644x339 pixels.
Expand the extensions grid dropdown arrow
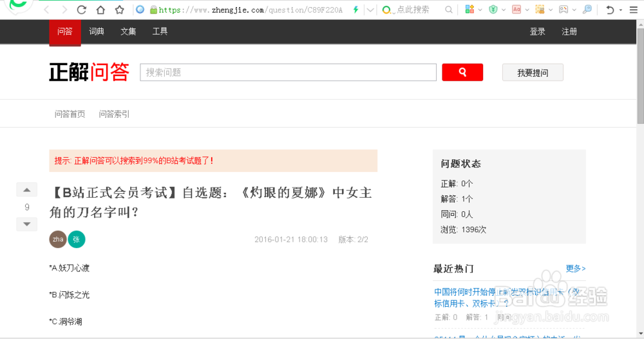click(480, 10)
